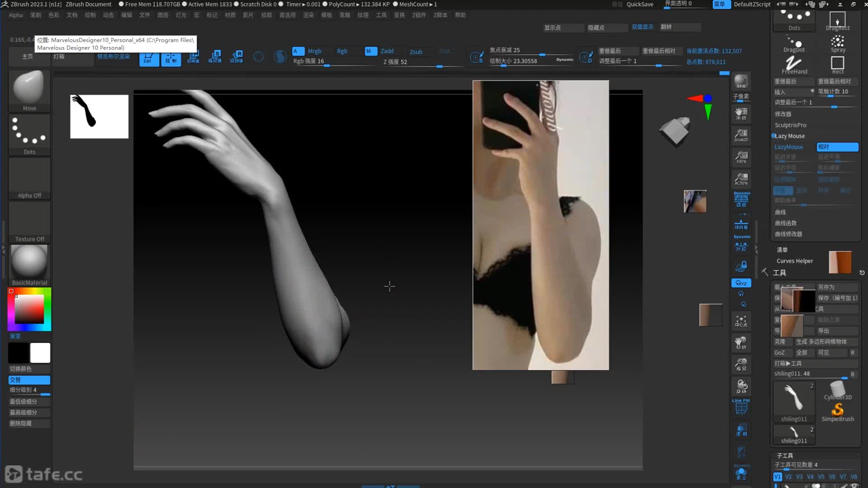Click the Center point (中心点) frame icon
Screen dimensions: 868x488
click(x=741, y=321)
